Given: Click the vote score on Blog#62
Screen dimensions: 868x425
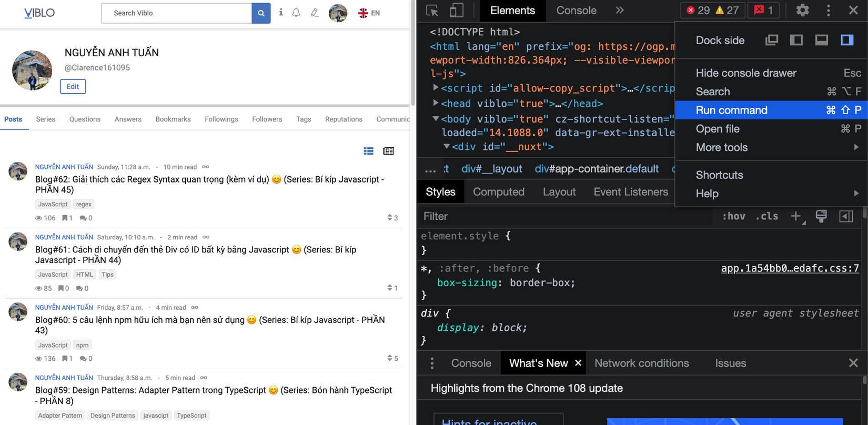Looking at the screenshot, I should tap(392, 218).
